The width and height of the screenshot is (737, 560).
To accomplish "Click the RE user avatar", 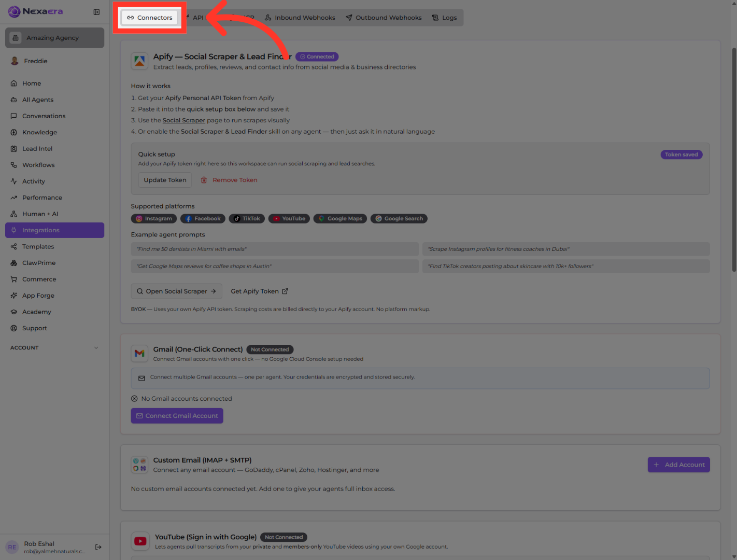I will [x=12, y=547].
